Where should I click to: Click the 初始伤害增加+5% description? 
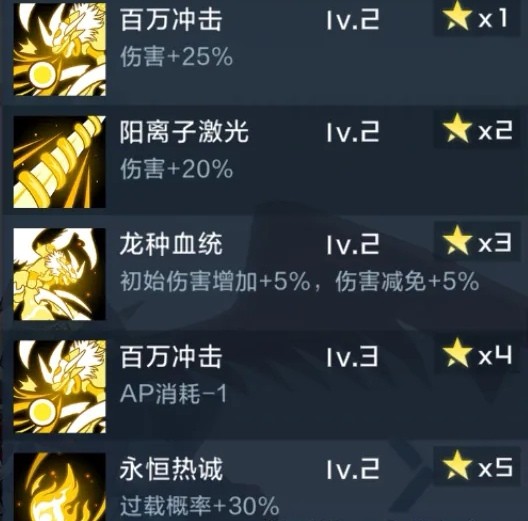[x=215, y=281]
